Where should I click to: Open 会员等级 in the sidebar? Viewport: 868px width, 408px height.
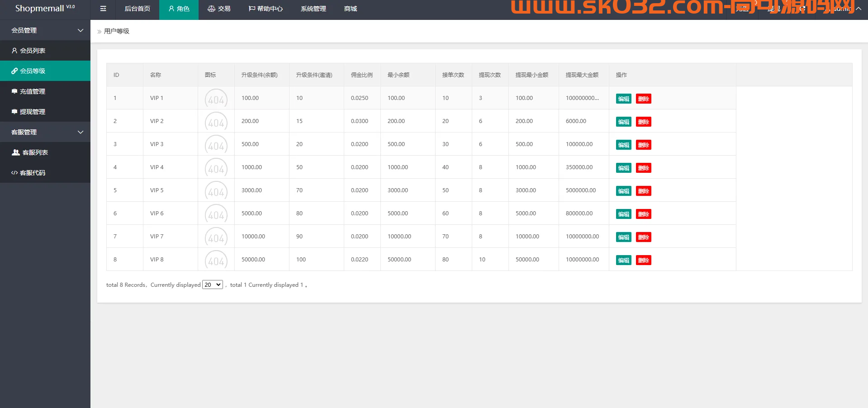[45, 71]
